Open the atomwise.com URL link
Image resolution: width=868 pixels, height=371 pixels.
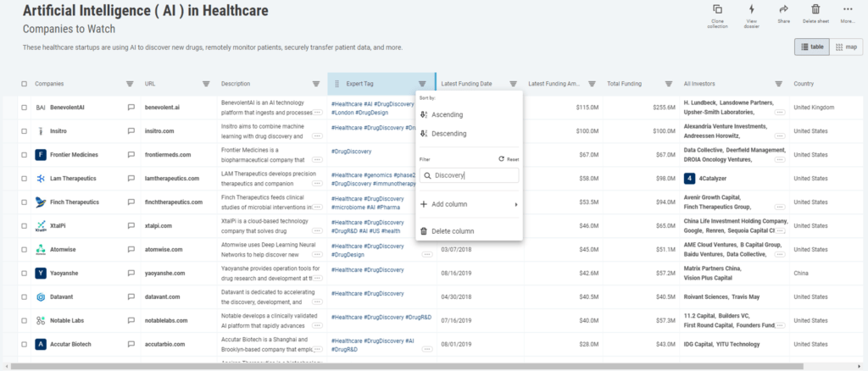coord(164,249)
